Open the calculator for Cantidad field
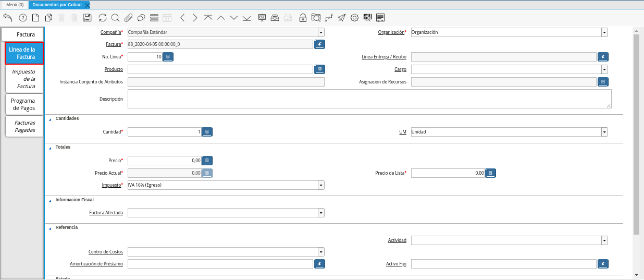 [x=207, y=132]
